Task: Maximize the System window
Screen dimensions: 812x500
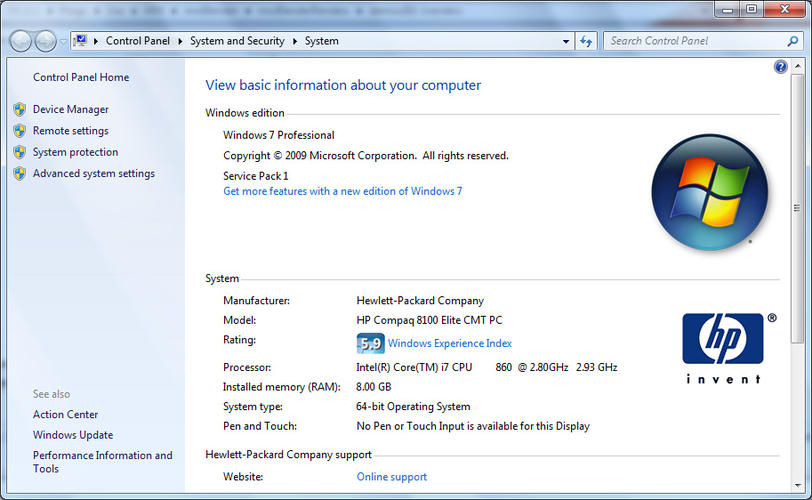Action: (751, 9)
